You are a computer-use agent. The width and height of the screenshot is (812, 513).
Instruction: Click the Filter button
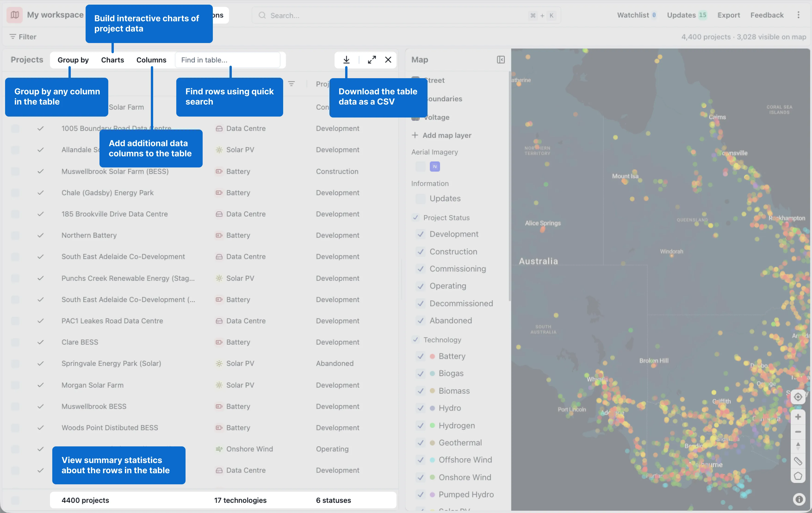(23, 36)
